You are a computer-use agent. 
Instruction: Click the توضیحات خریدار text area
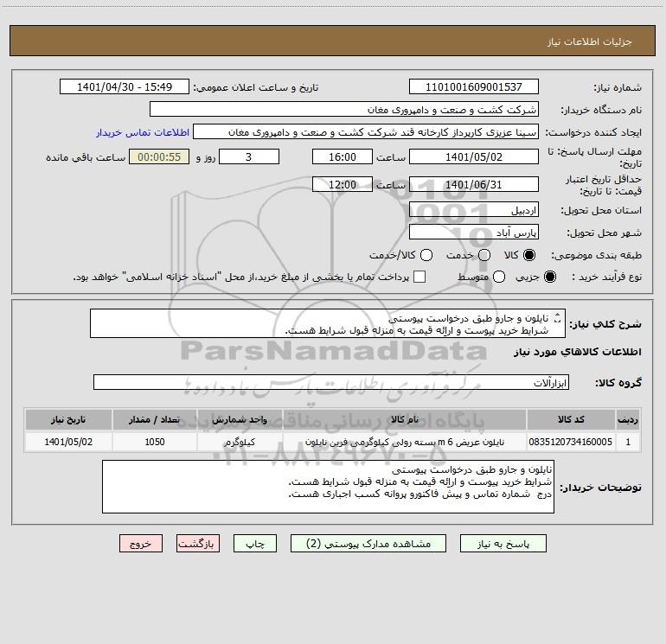(328, 487)
